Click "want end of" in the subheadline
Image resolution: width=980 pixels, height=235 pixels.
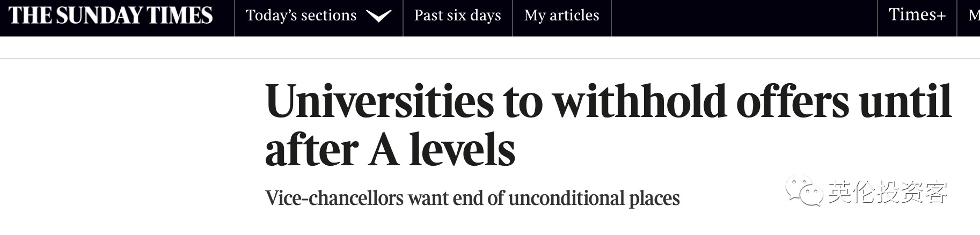coord(456,199)
